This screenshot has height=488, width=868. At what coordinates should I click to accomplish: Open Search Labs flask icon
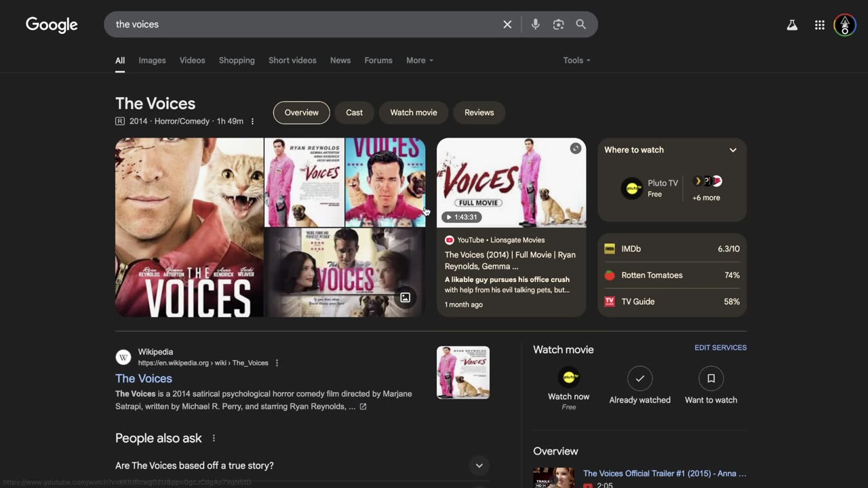pyautogui.click(x=792, y=25)
